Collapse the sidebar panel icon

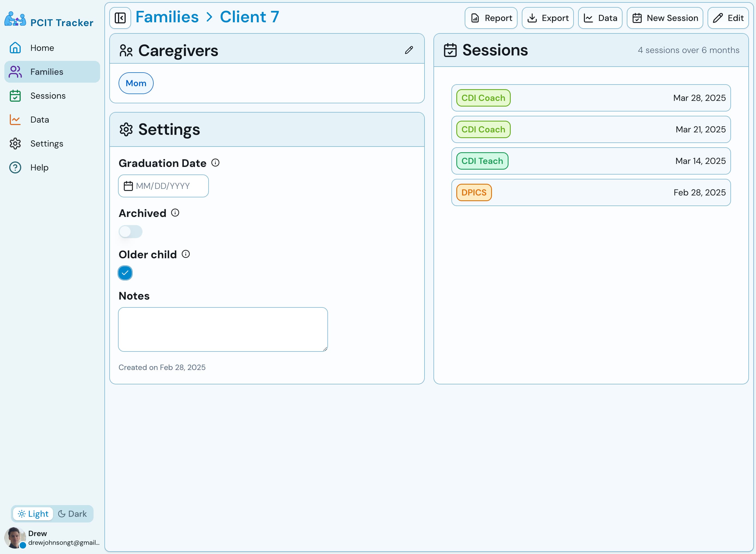120,18
